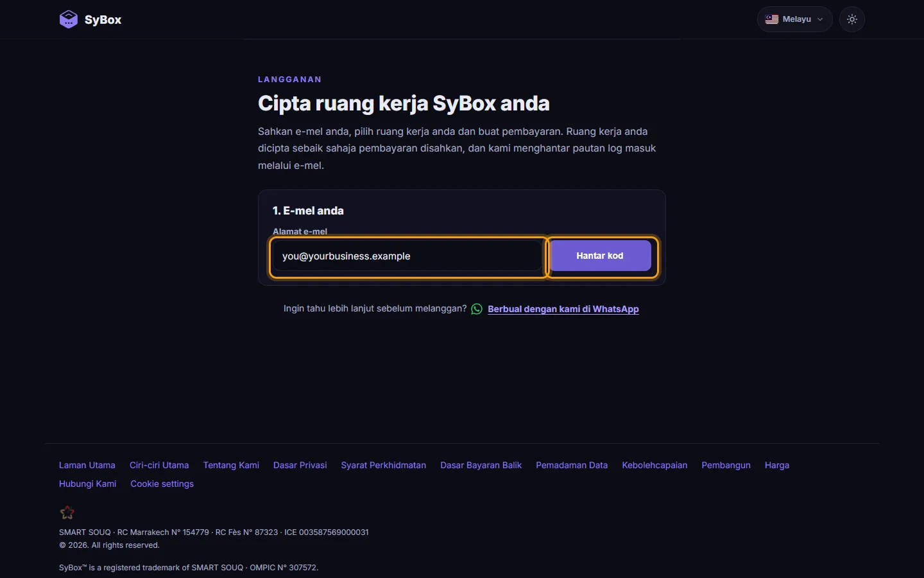Open Pemadaman Data footer link

pos(572,465)
